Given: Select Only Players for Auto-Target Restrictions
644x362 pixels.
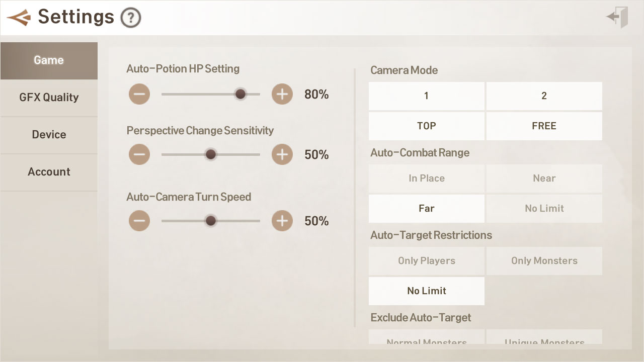Looking at the screenshot, I should pyautogui.click(x=426, y=260).
